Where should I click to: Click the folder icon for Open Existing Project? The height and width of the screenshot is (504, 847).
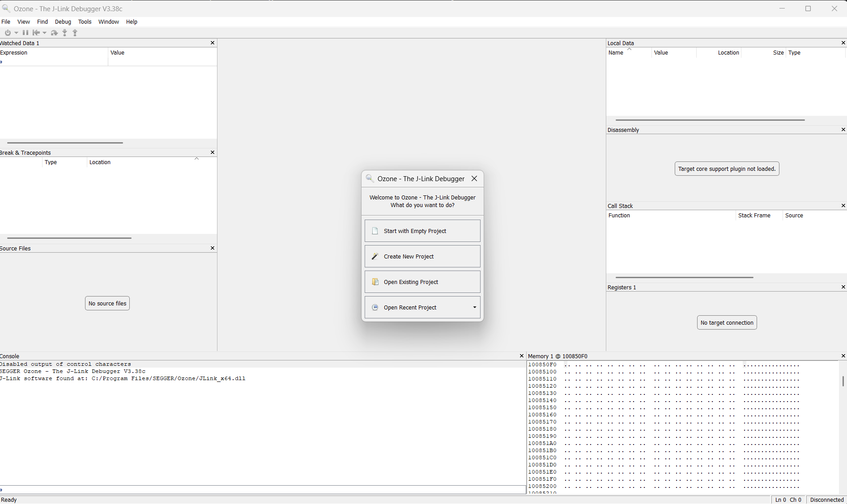tap(375, 282)
